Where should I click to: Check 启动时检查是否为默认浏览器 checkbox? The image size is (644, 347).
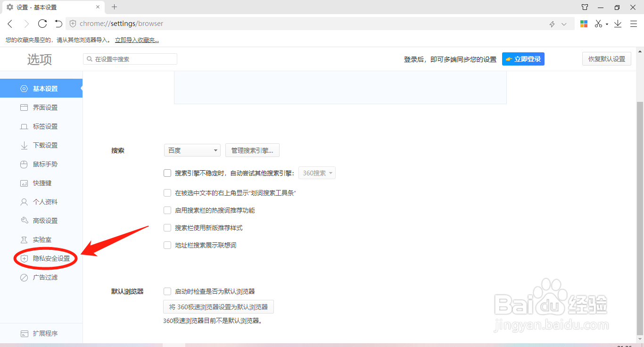(x=167, y=291)
